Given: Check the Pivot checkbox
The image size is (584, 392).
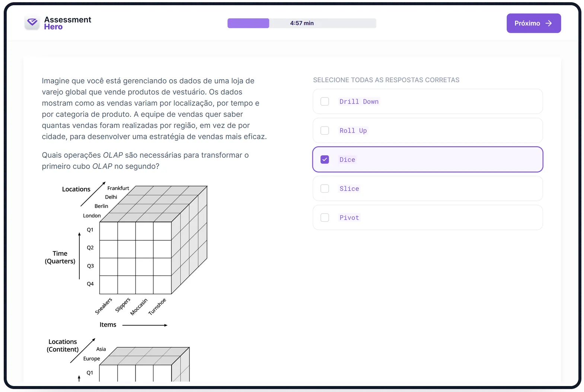Looking at the screenshot, I should (x=325, y=218).
